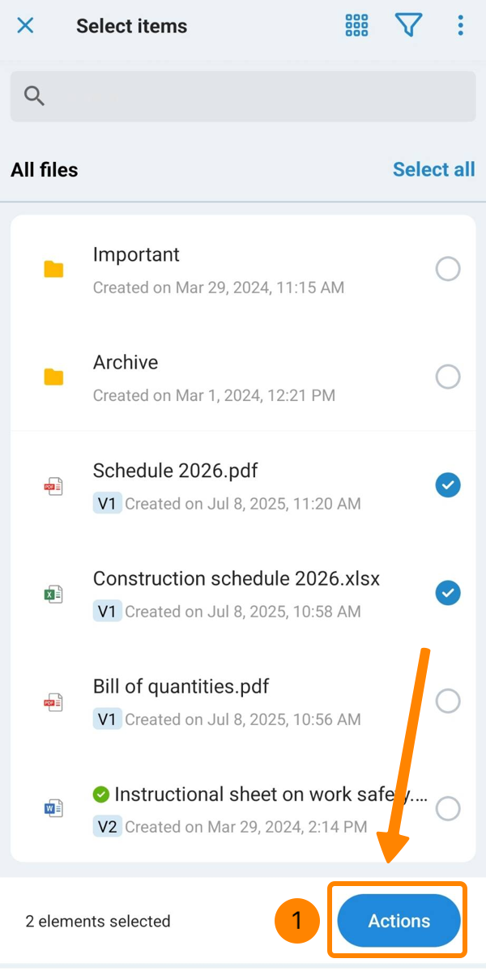Open the Important folder icon

(x=53, y=269)
